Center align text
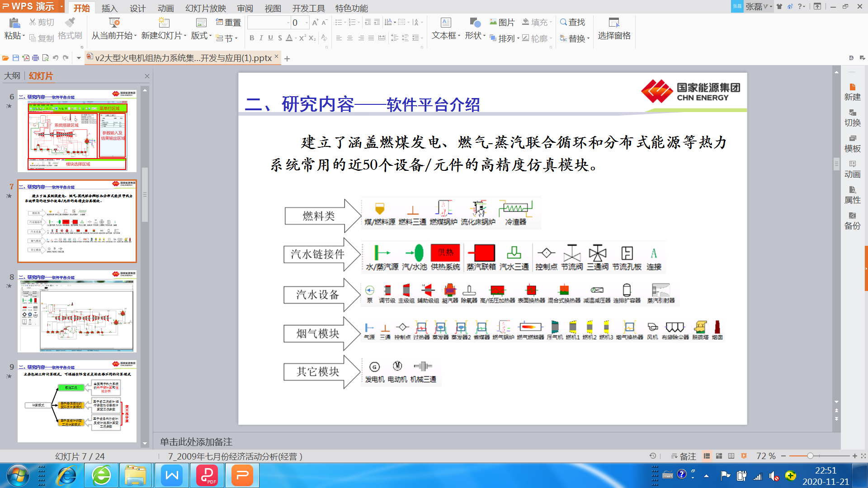This screenshot has width=868, height=488. point(350,38)
